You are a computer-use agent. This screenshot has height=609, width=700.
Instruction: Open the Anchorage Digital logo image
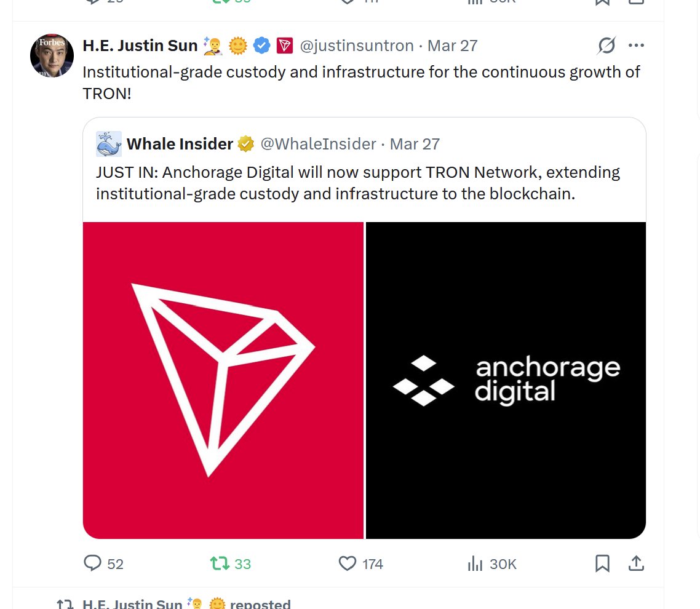(506, 380)
